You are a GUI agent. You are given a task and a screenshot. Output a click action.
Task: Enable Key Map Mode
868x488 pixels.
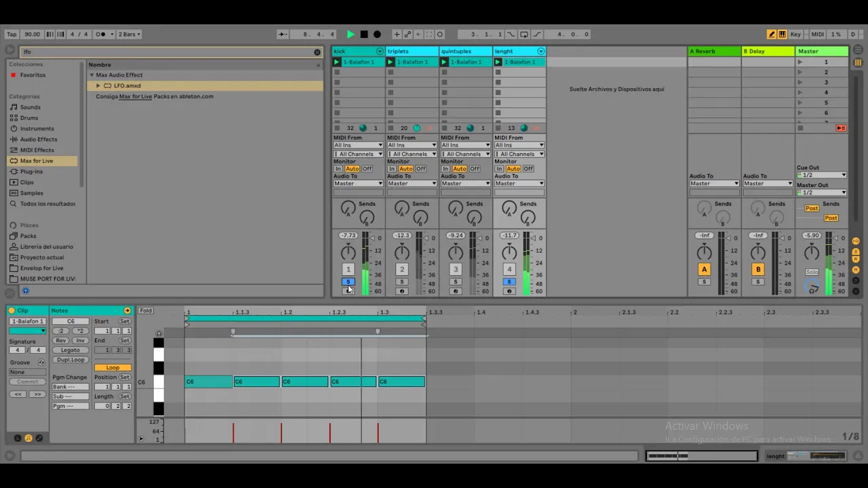795,35
